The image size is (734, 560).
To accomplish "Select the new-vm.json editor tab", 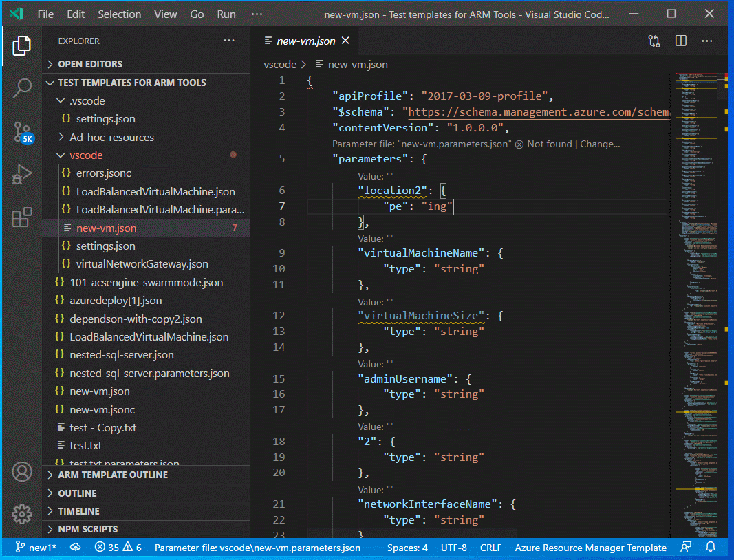I will point(305,41).
